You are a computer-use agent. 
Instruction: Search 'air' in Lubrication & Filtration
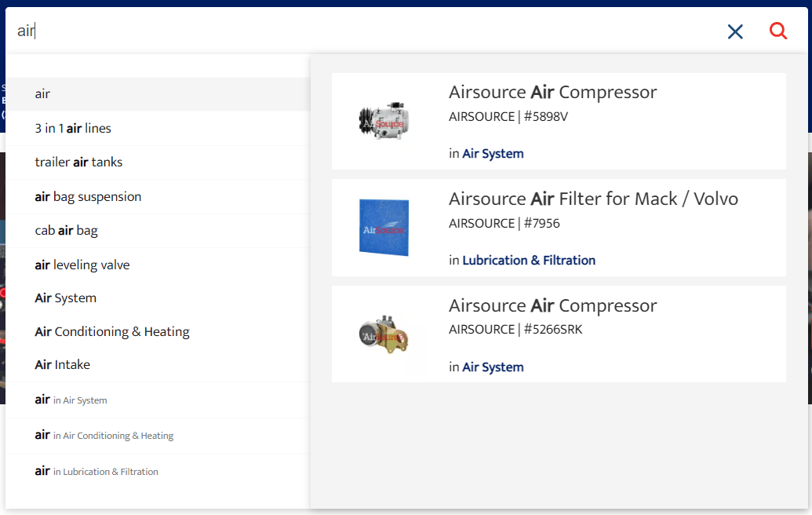[95, 471]
